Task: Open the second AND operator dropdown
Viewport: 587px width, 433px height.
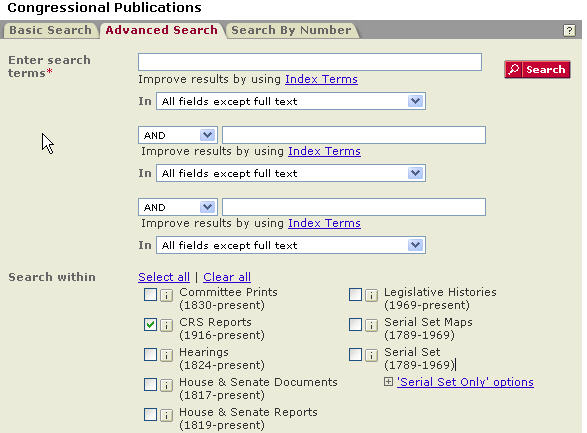Action: (178, 207)
